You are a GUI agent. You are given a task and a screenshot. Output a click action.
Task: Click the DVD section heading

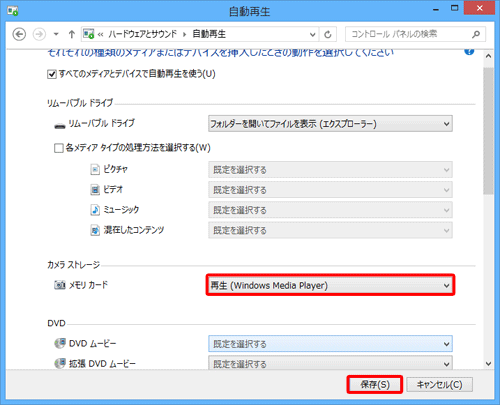coord(56,323)
